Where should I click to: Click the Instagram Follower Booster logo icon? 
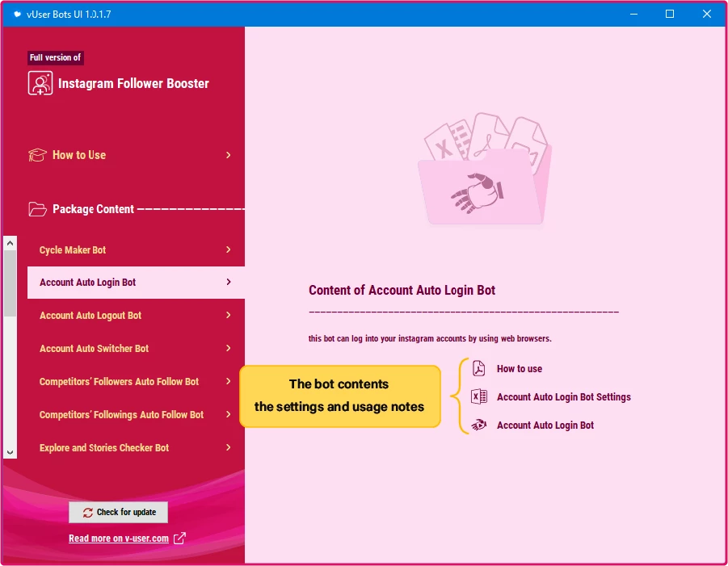[40, 83]
